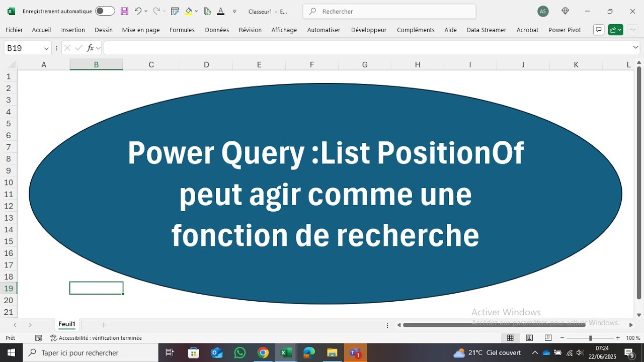The image size is (644, 362).
Task: Open the AS account avatar
Action: coord(543,11)
